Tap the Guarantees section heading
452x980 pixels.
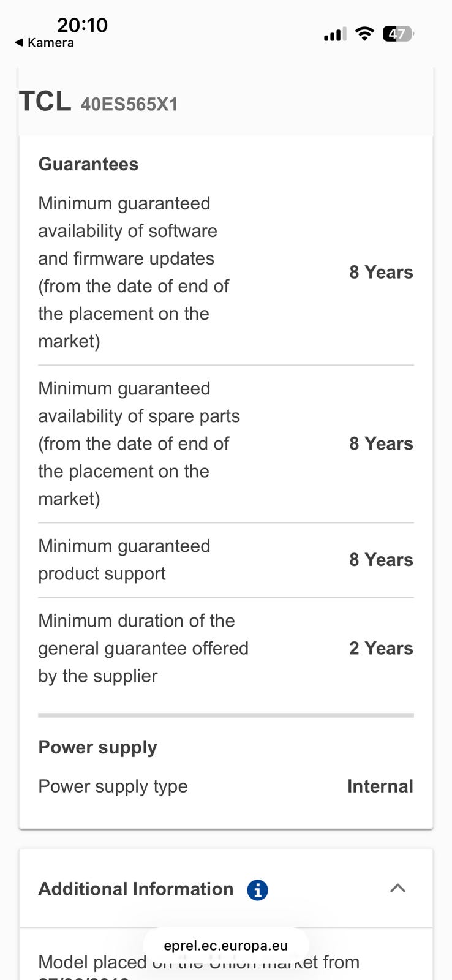(x=88, y=164)
